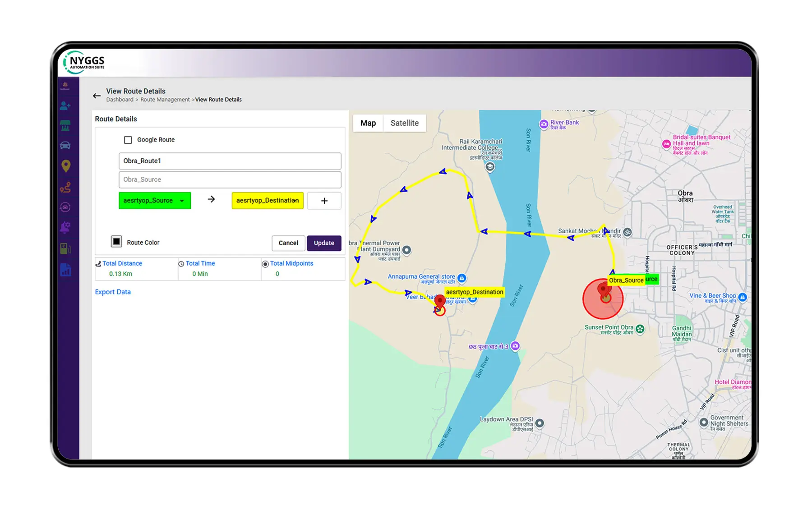
Task: Select the Total Midpoints radio button
Action: tap(266, 263)
